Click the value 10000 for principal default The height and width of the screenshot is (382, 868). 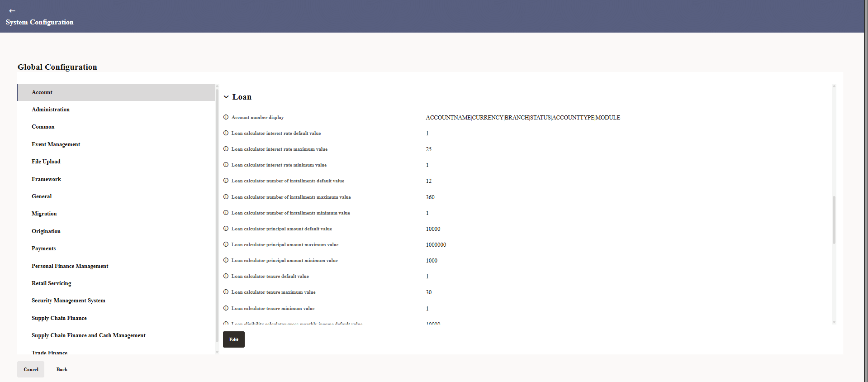[433, 229]
